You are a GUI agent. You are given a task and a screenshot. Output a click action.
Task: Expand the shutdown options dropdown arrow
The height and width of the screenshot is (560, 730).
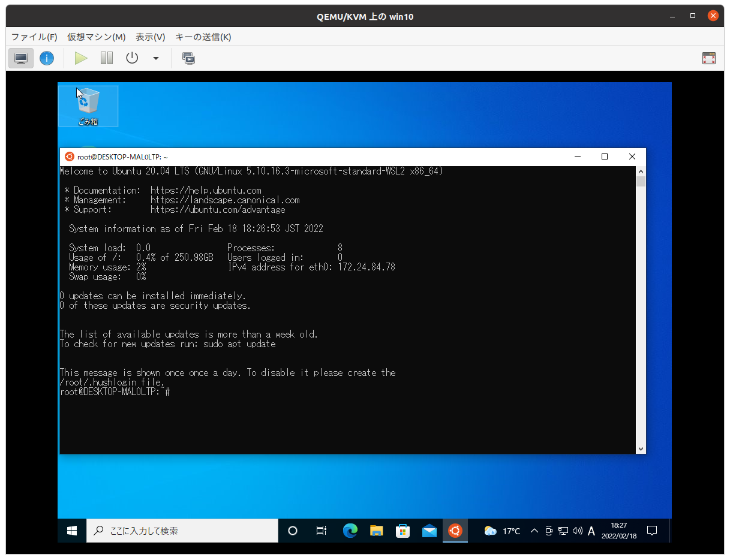[156, 58]
